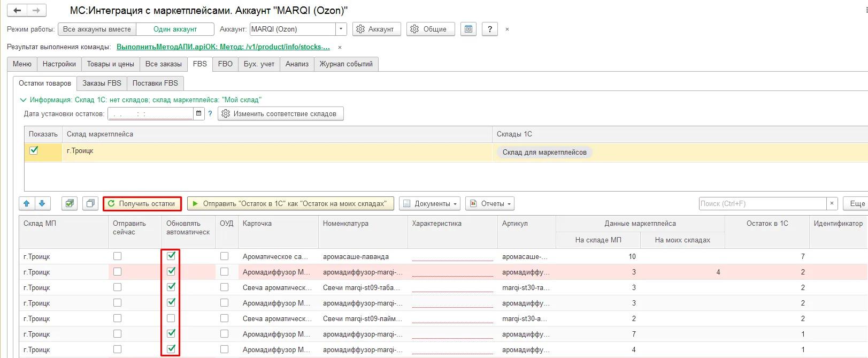Move row up with blue up arrow
868x358 pixels.
coord(27,203)
